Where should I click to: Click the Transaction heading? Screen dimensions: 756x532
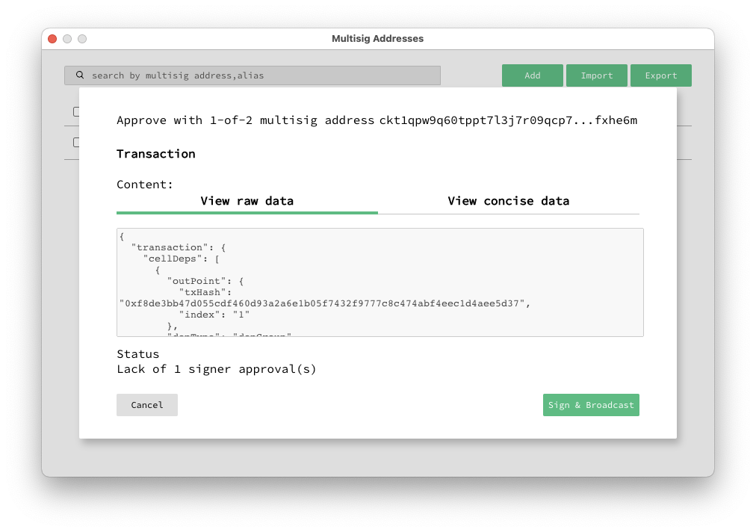pos(155,153)
